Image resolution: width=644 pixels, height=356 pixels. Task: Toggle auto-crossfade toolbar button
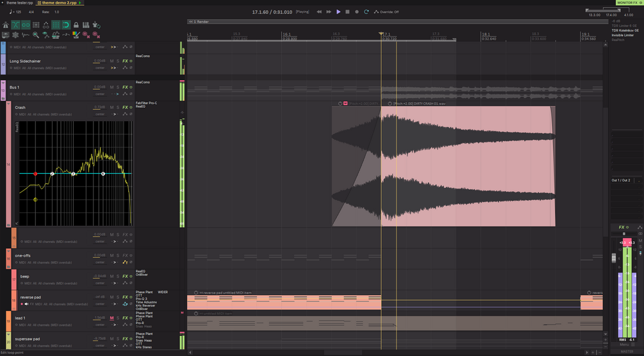coord(15,25)
